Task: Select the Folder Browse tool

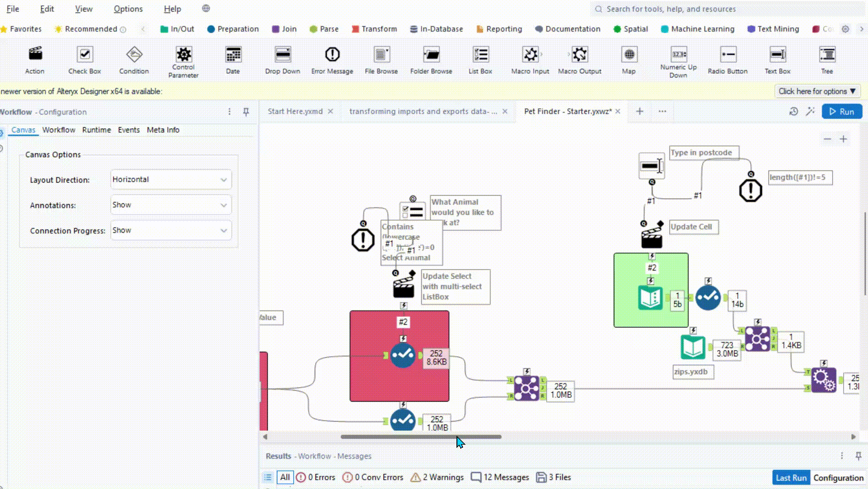Action: (x=431, y=54)
